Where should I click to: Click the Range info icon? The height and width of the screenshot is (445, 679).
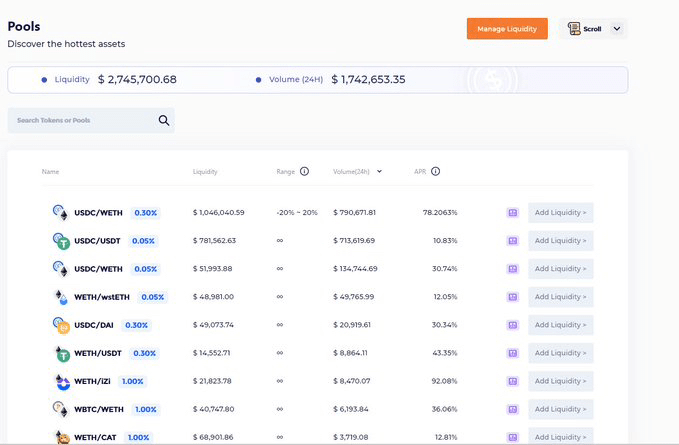tap(304, 171)
